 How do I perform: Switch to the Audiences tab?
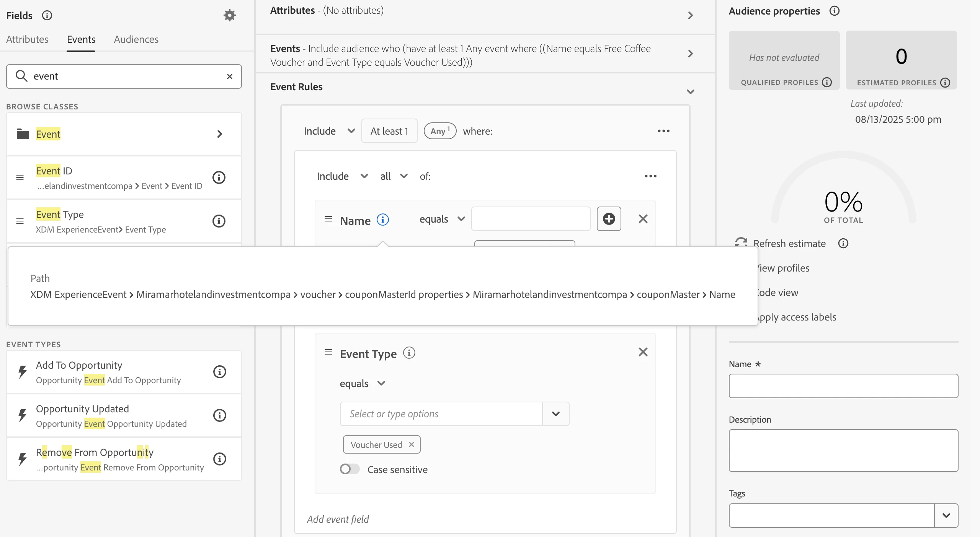point(136,39)
